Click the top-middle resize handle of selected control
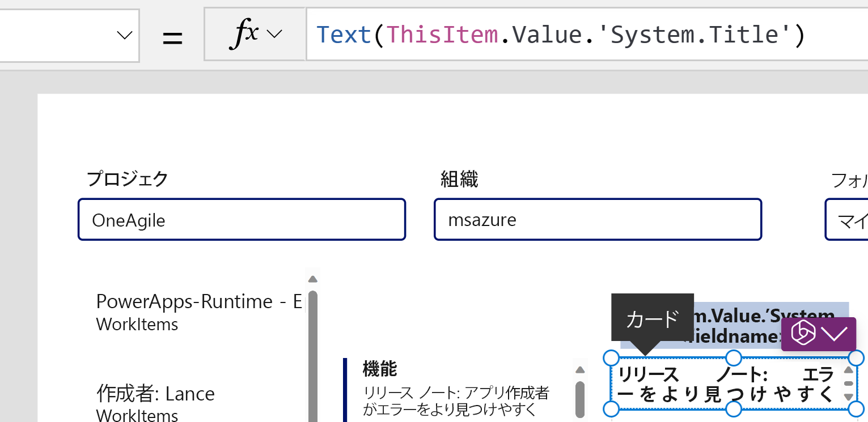The image size is (868, 422). 734,358
